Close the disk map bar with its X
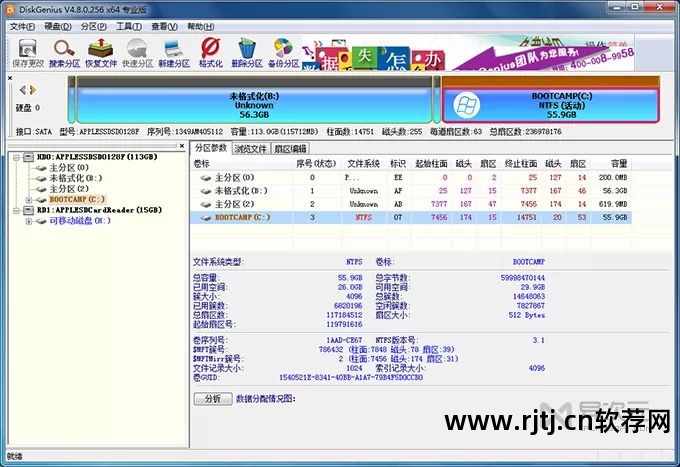This screenshot has height=467, width=680. tap(10, 78)
